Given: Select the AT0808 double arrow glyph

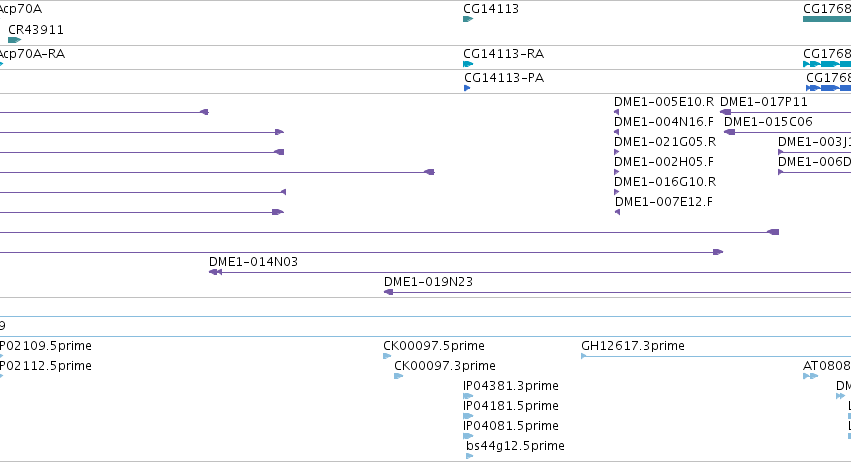Looking at the screenshot, I should pos(810,376).
